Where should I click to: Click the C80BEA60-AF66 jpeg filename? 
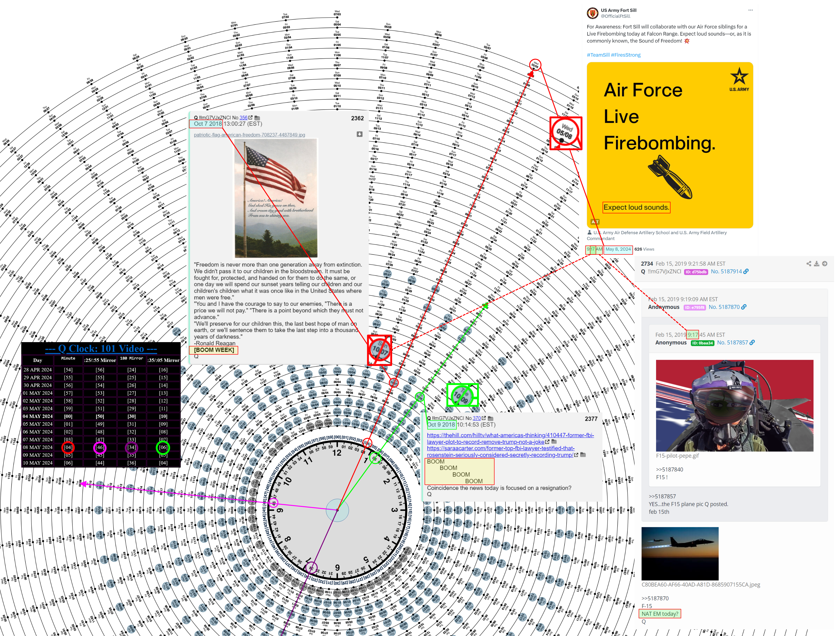coord(701,585)
